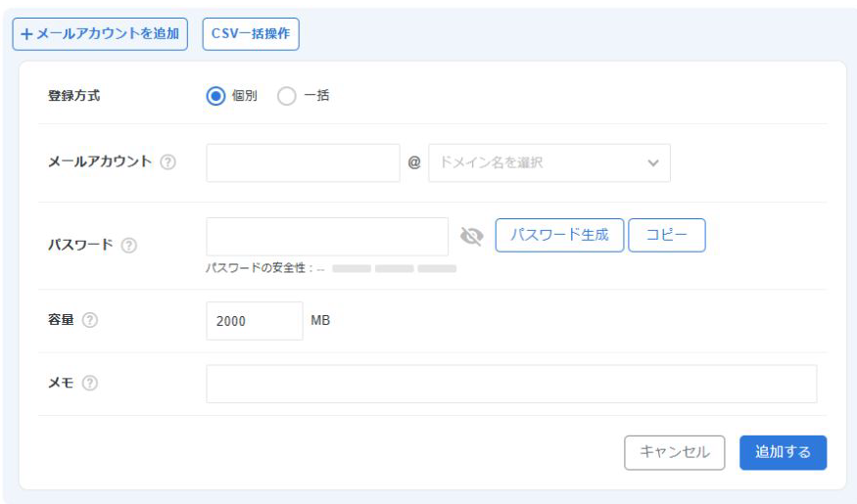Focus the mail account name field
The height and width of the screenshot is (504, 857).
(x=303, y=162)
